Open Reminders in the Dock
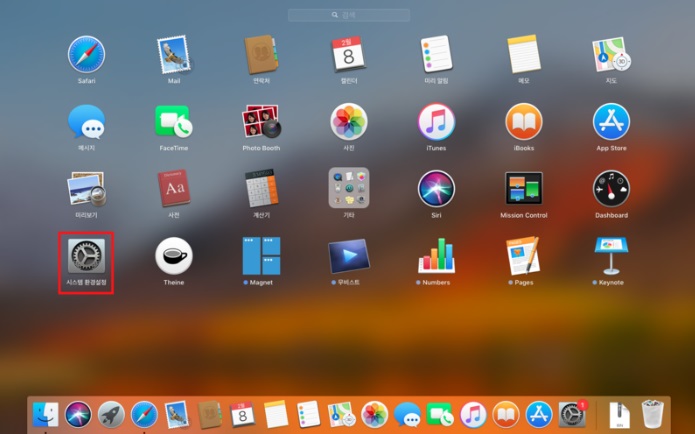The height and width of the screenshot is (434, 695). [x=308, y=414]
